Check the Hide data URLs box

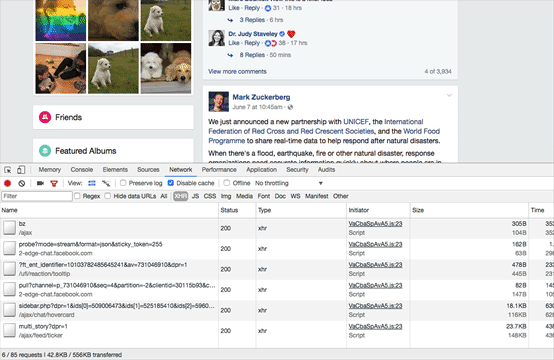108,196
